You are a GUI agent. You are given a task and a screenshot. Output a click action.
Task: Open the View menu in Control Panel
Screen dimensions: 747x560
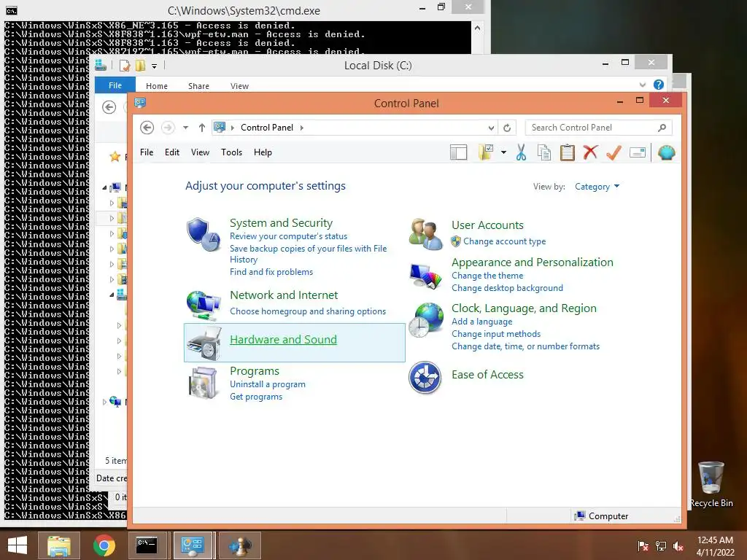point(200,152)
